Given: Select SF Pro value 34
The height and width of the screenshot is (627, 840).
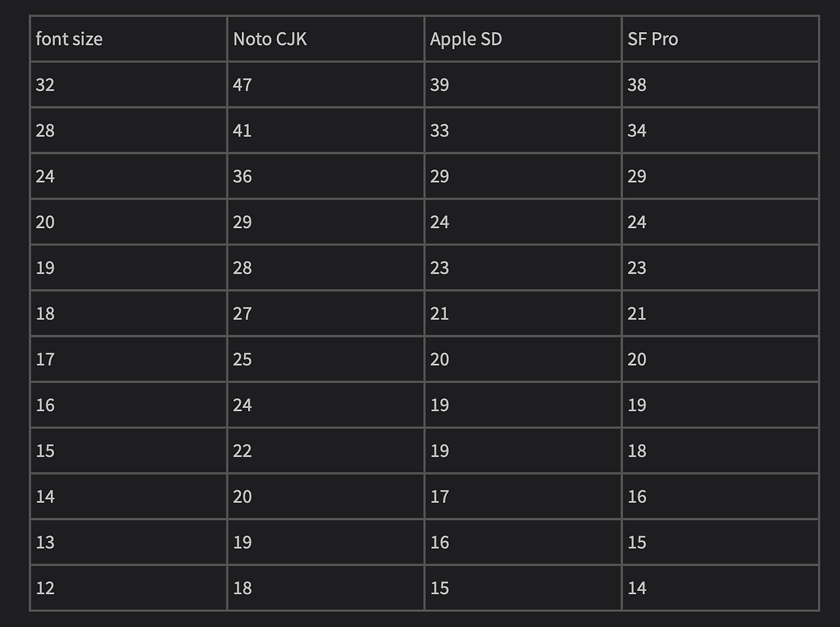Looking at the screenshot, I should coord(721,131).
